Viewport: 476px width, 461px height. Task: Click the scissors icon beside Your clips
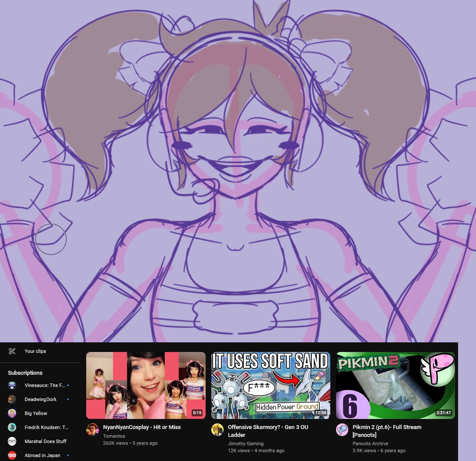[x=12, y=351]
